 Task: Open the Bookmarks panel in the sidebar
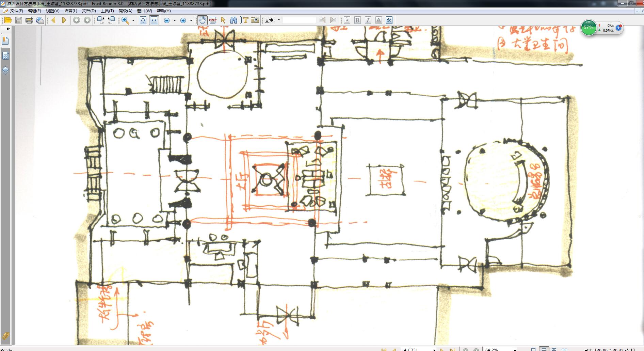pyautogui.click(x=5, y=41)
